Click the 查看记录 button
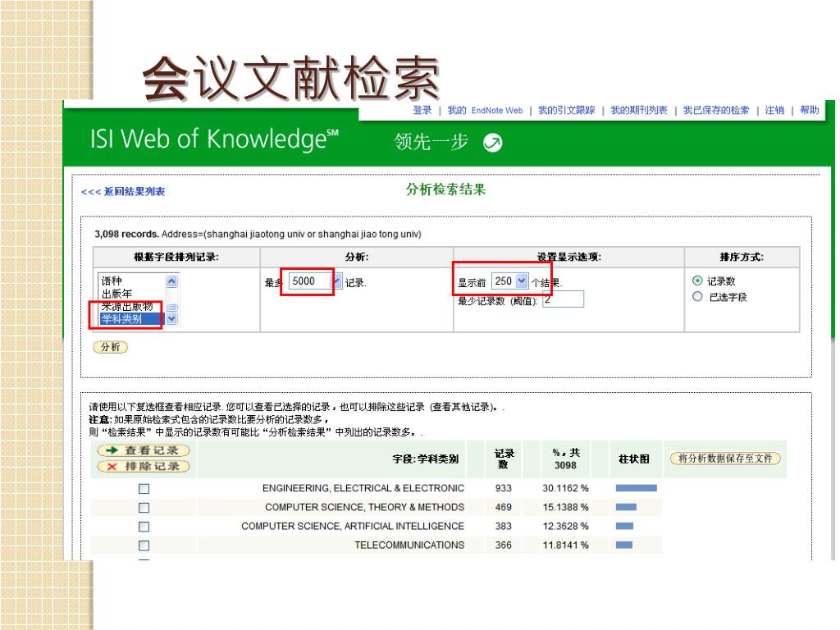The image size is (840, 630). click(x=144, y=450)
